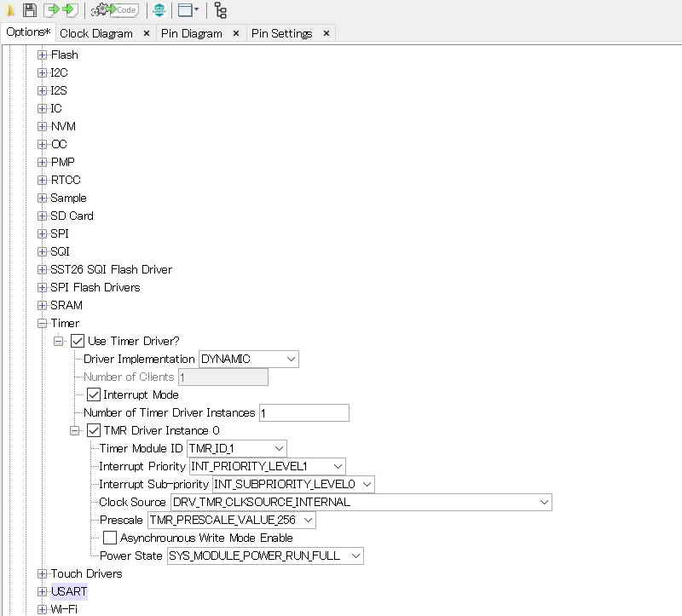This screenshot has width=682, height=616.
Task: Click the RTCC label in tree
Action: click(66, 180)
